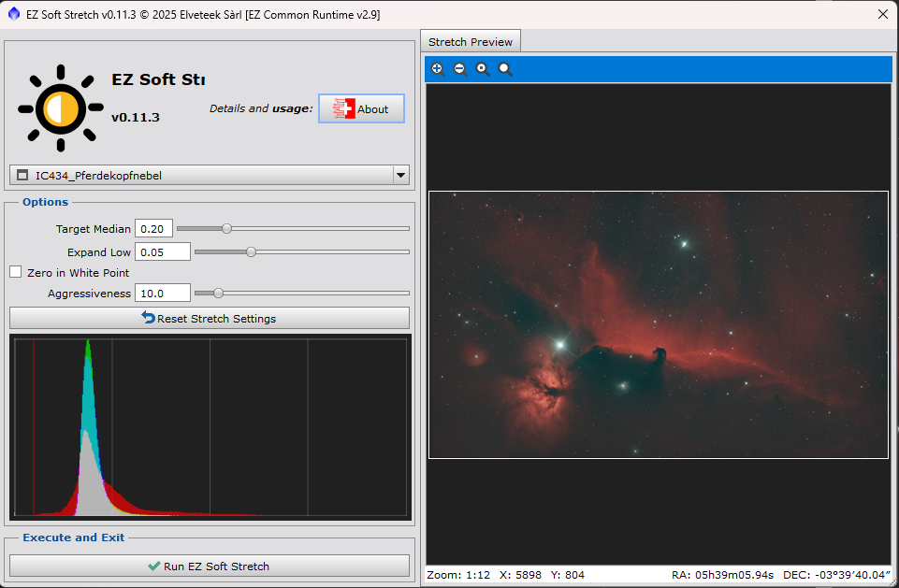This screenshot has height=588, width=899.
Task: Click the image icon beside IC434_Pferdekopfnebel
Action: point(22,175)
